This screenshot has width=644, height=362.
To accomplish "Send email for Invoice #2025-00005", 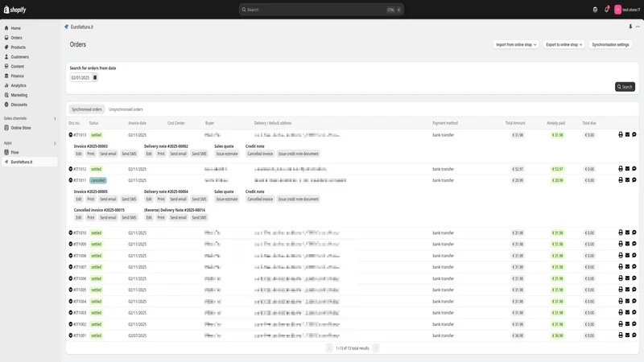I will [108, 200].
